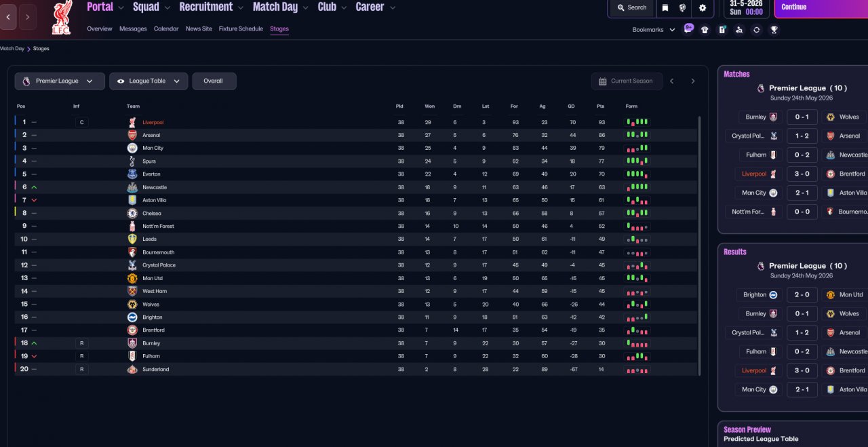Switch to the Overview tab
The image size is (868, 447).
(x=100, y=28)
